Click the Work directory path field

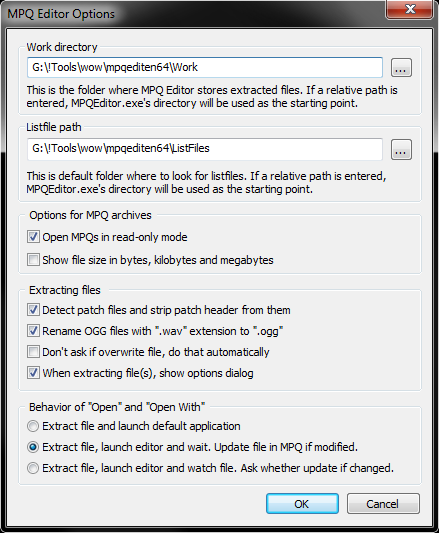click(x=205, y=67)
